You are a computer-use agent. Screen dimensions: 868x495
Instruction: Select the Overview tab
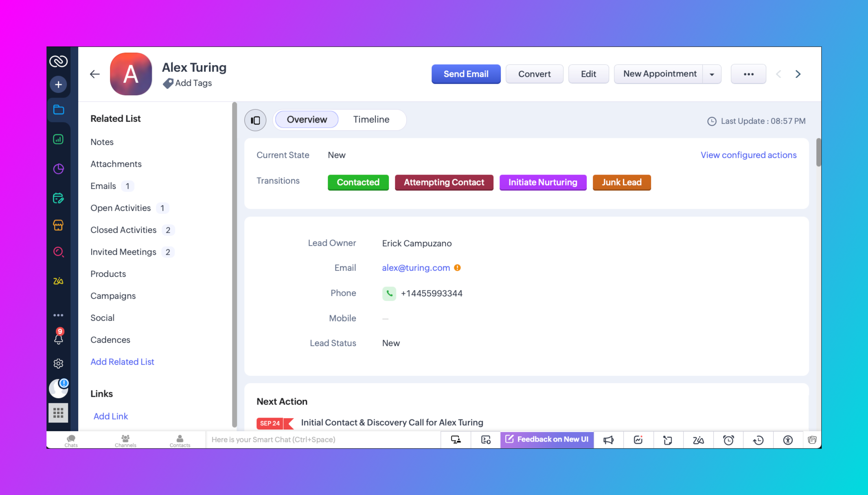[307, 120]
